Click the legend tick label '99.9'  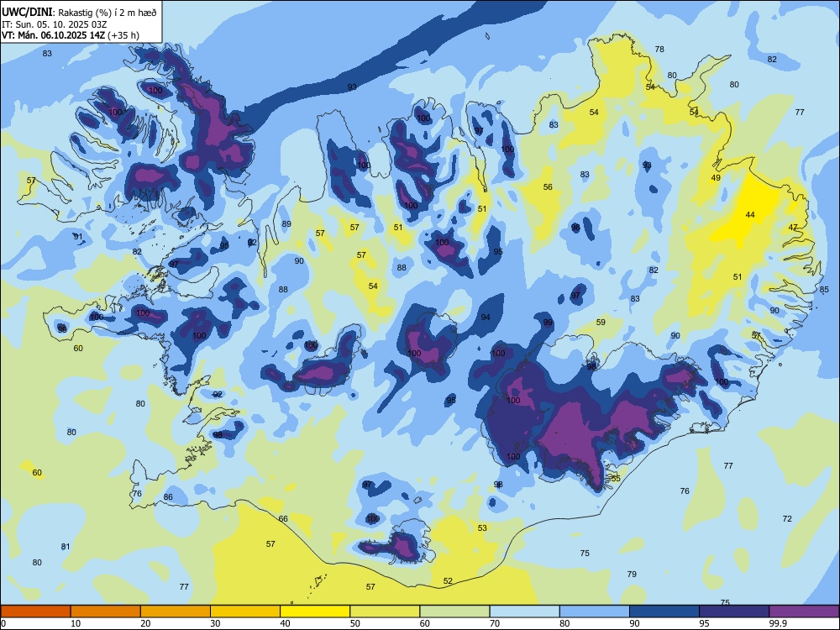pyautogui.click(x=777, y=623)
